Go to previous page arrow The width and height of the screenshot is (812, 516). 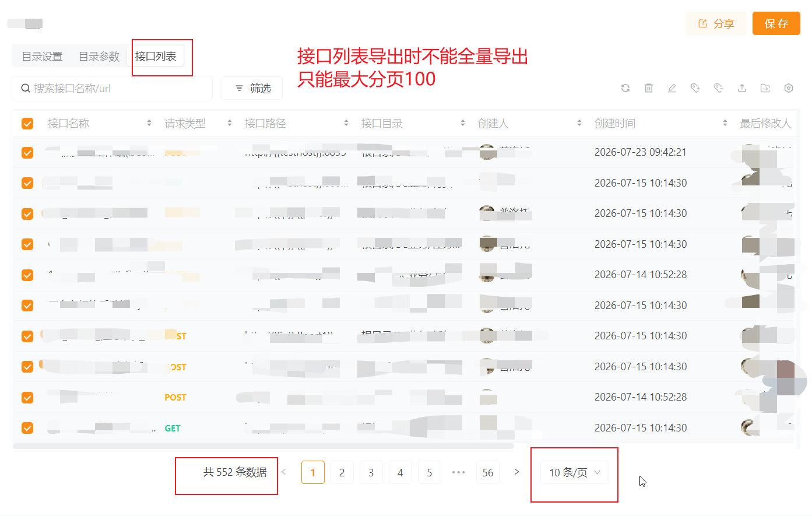click(x=284, y=472)
